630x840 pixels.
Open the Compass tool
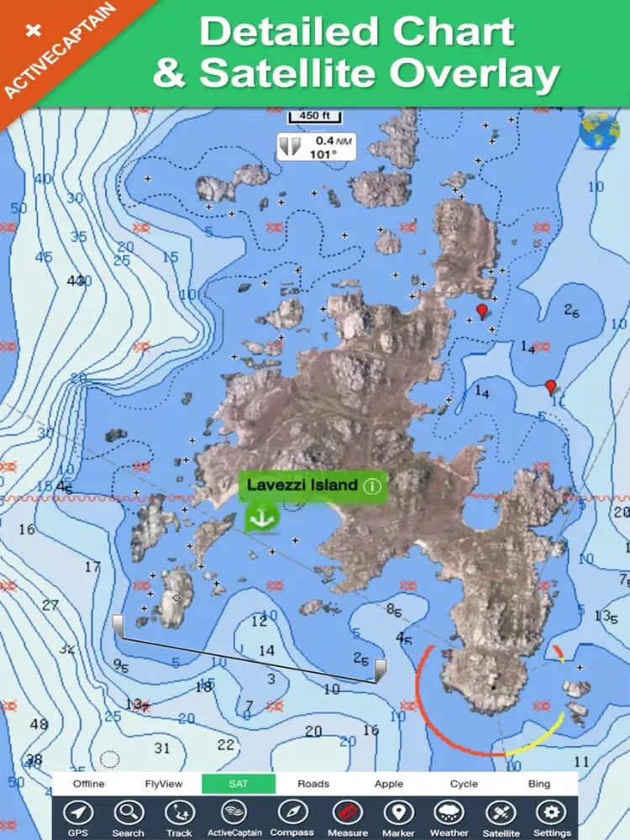[x=291, y=813]
